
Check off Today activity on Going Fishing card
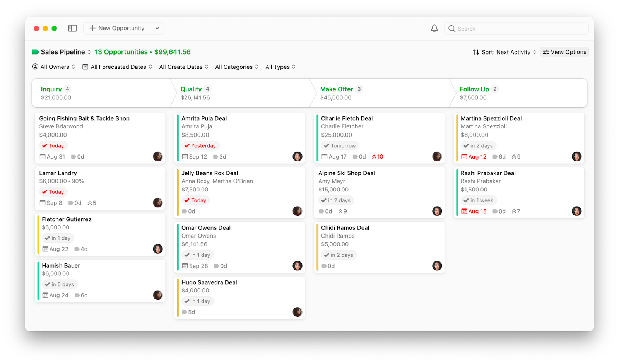(x=44, y=146)
